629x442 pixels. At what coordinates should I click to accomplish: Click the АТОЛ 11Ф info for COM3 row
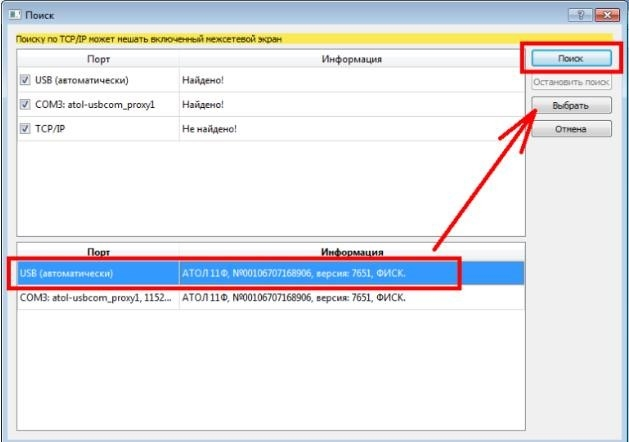294,298
